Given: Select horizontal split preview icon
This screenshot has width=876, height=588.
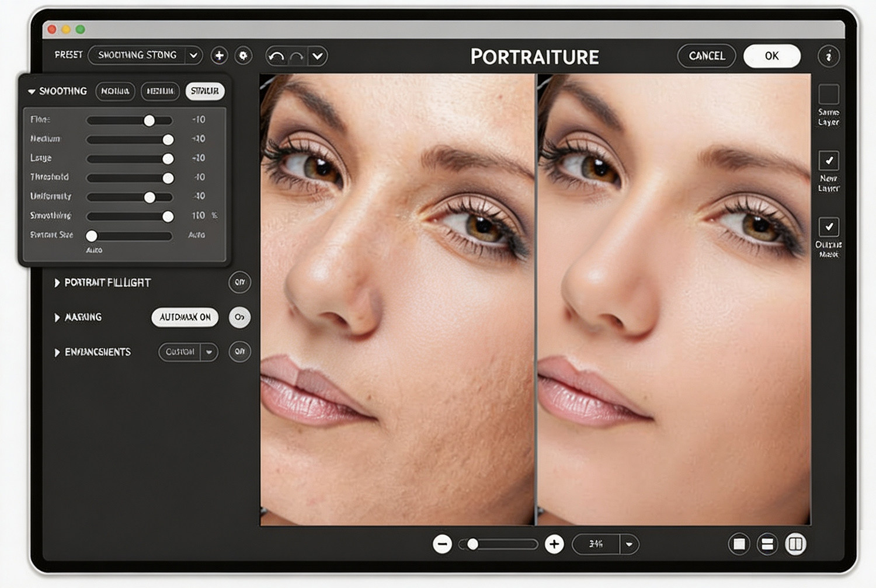Looking at the screenshot, I should pos(767,544).
